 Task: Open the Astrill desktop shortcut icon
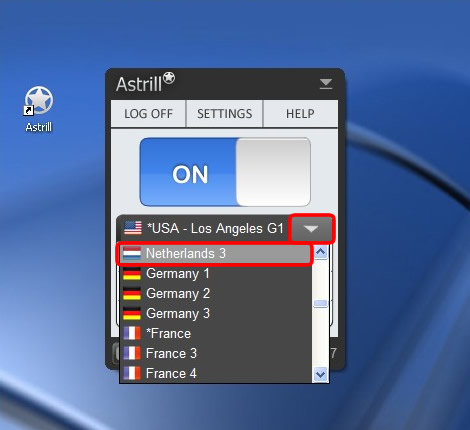39,100
